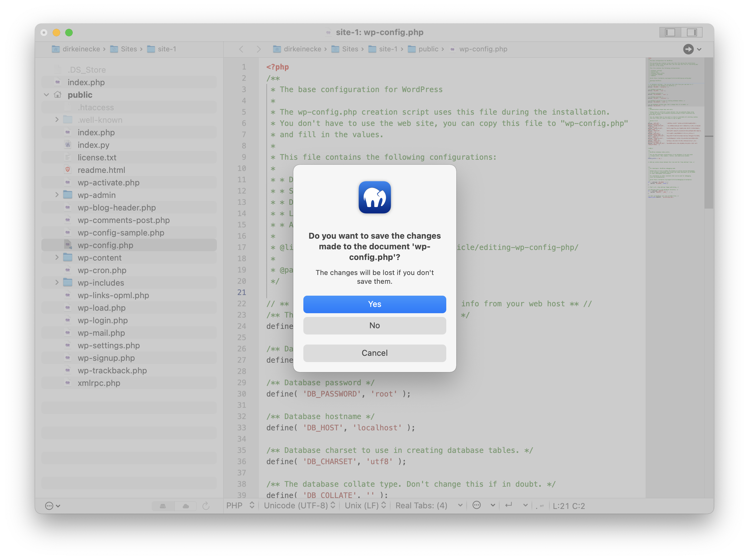This screenshot has width=749, height=560.
Task: Click the wp-includes folder icon
Action: click(x=68, y=283)
